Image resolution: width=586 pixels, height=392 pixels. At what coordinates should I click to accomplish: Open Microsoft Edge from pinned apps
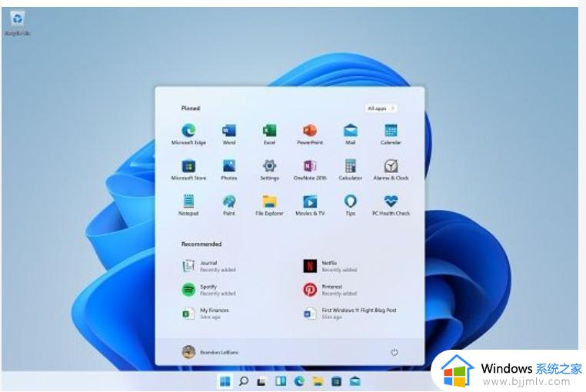pyautogui.click(x=188, y=135)
